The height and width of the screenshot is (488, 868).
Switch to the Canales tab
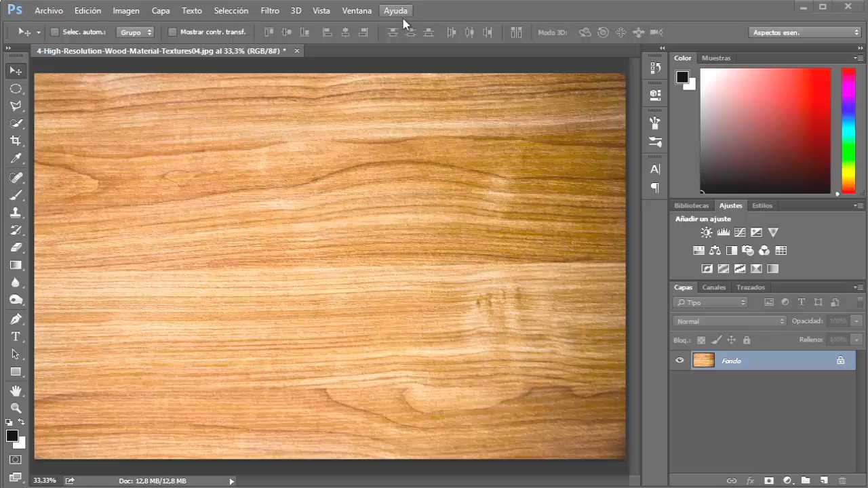[714, 287]
